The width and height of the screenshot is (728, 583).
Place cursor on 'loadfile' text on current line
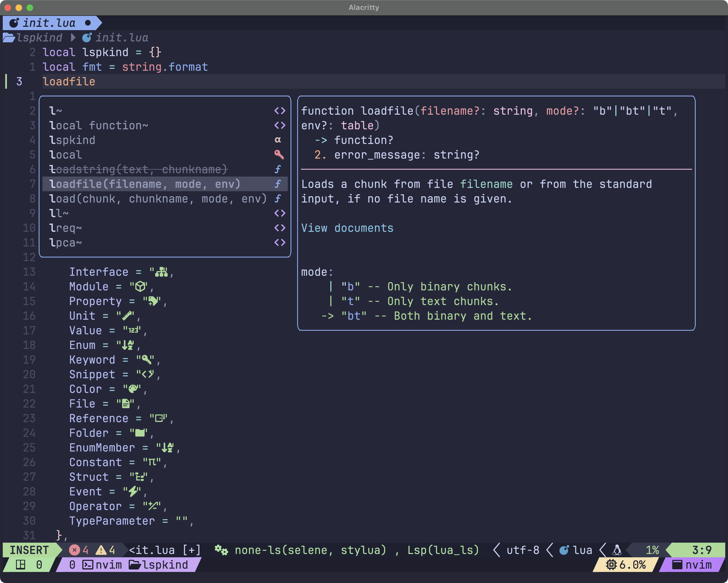click(69, 82)
